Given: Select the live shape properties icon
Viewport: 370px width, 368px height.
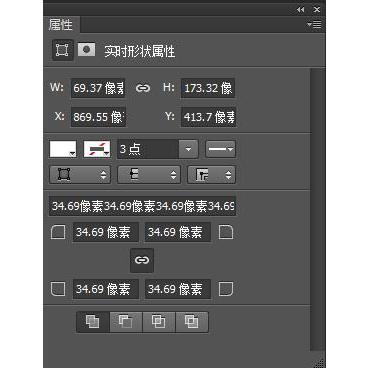Looking at the screenshot, I should click(62, 50).
